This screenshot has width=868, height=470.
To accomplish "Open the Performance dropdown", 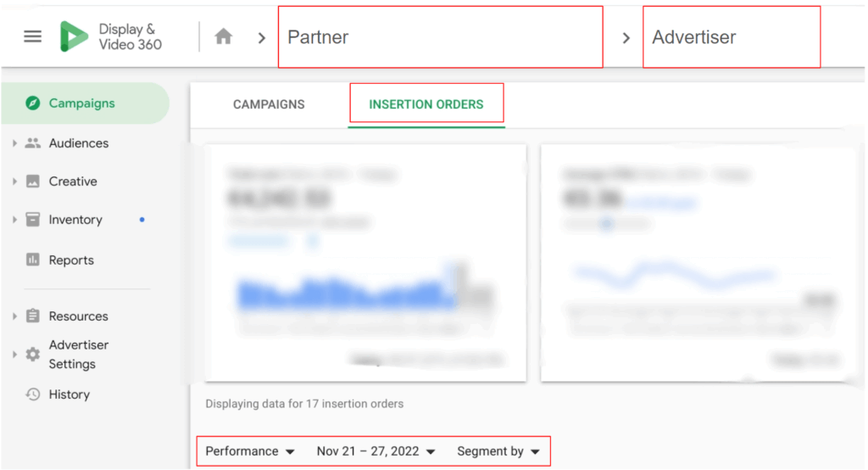I will 250,451.
